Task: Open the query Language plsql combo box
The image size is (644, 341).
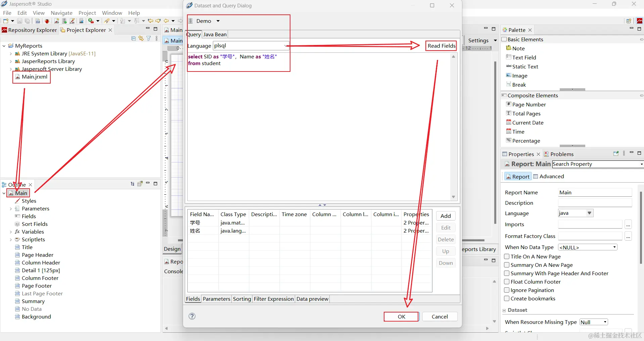Action: point(251,46)
